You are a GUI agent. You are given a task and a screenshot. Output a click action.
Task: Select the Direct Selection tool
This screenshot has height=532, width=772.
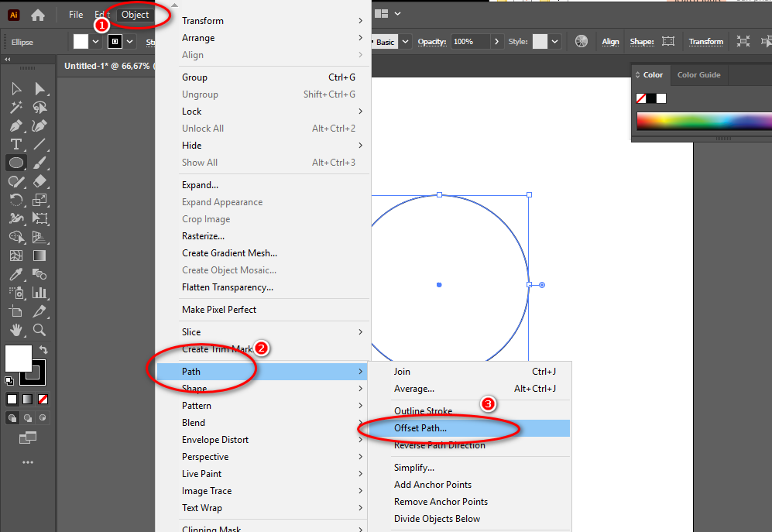click(40, 89)
